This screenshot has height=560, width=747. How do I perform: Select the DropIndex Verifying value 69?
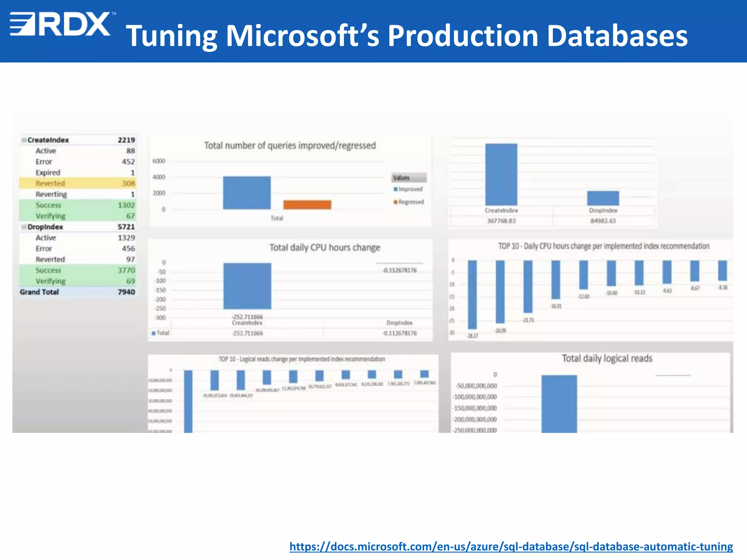pyautogui.click(x=131, y=281)
